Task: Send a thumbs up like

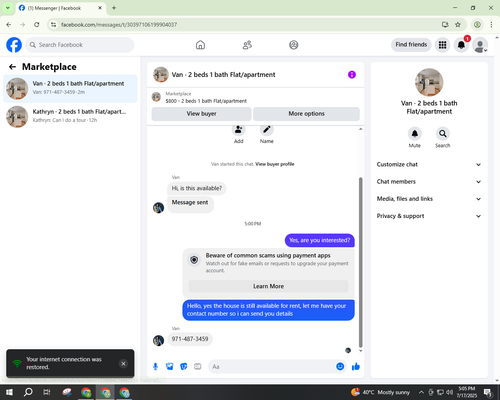Action: (356, 367)
